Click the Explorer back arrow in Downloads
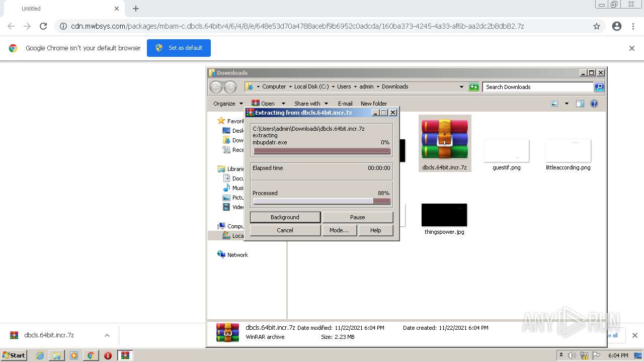 [216, 87]
